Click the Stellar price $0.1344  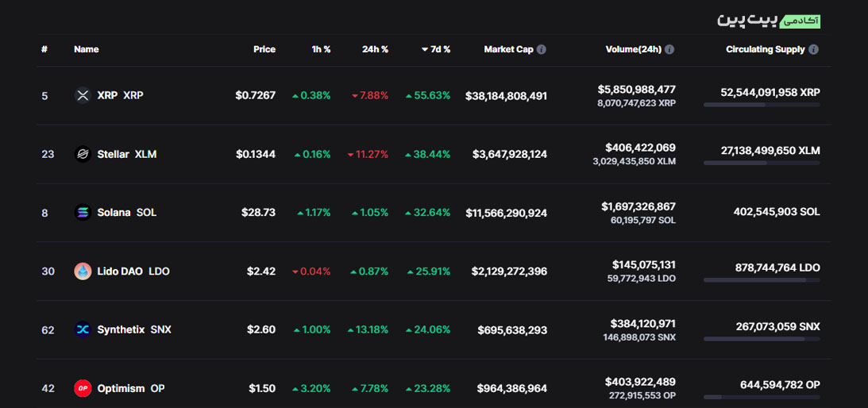(x=255, y=154)
